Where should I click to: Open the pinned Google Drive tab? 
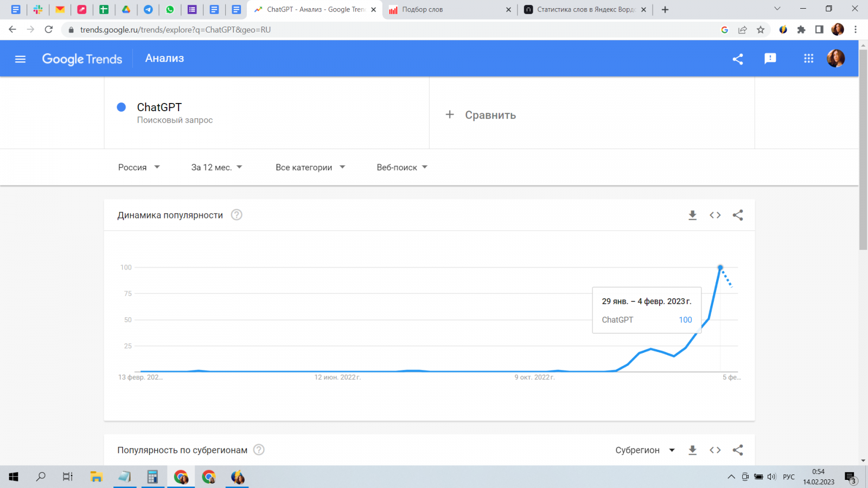(126, 9)
